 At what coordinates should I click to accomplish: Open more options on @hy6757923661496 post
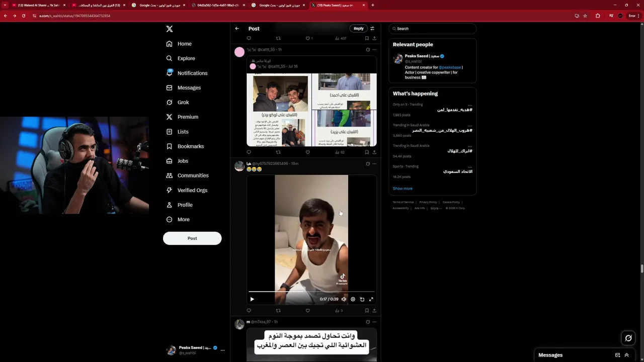click(374, 163)
